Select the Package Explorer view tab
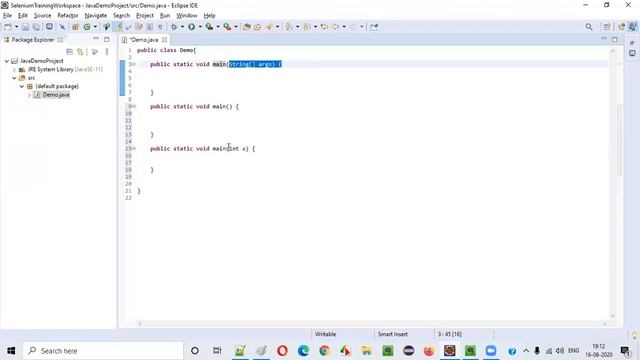 (33, 40)
